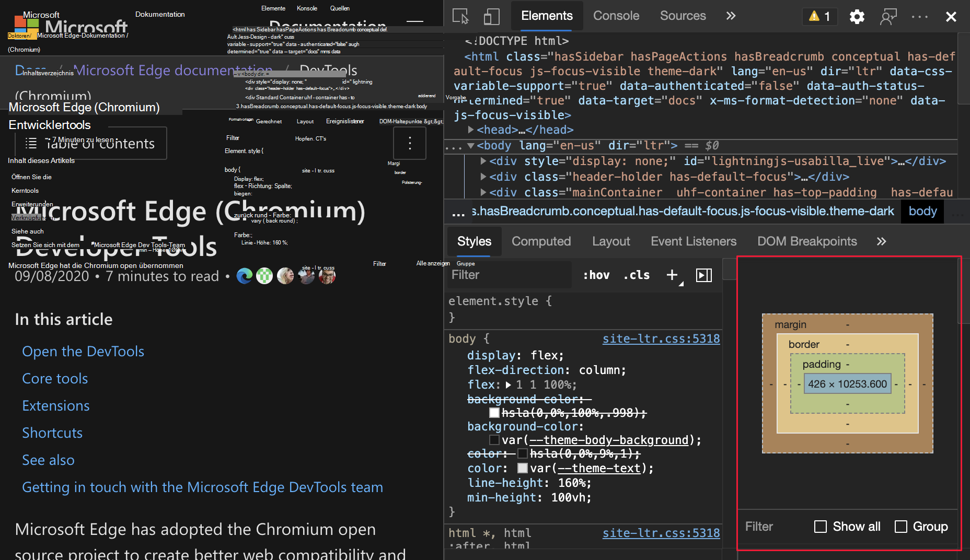
Task: Go to Core tools section
Action: (x=55, y=379)
